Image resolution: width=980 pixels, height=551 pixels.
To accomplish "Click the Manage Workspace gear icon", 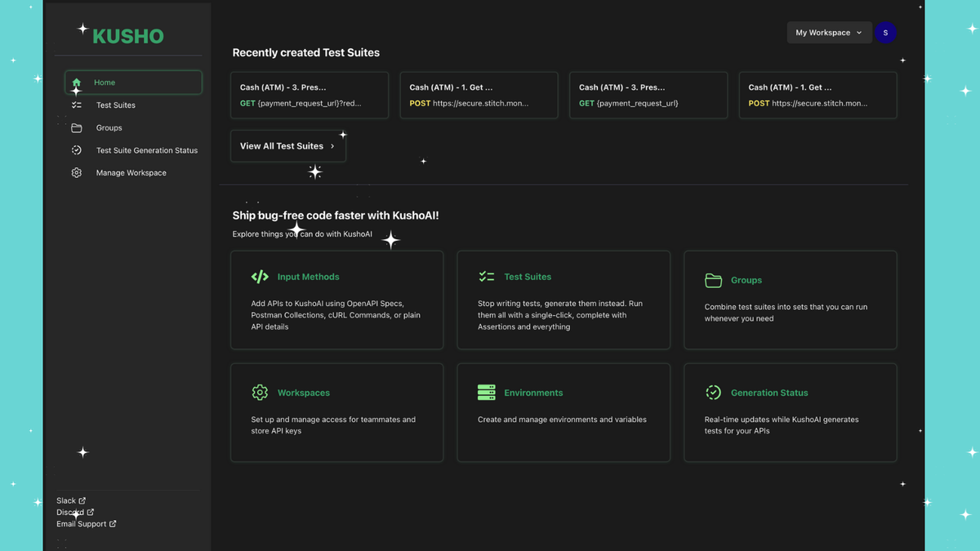I will 77,173.
